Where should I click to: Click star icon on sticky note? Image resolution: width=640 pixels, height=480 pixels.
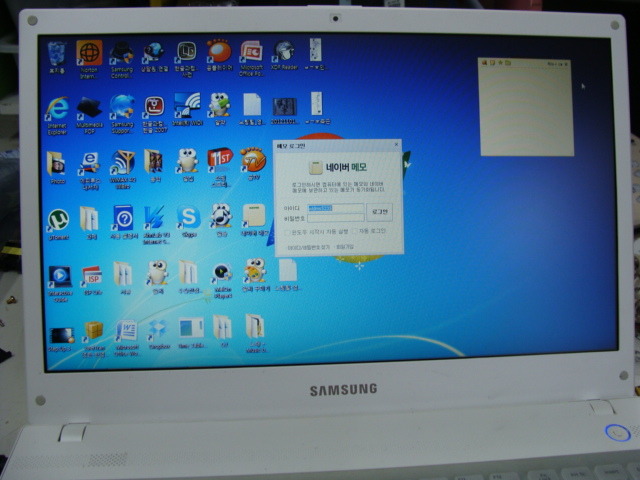coord(500,62)
